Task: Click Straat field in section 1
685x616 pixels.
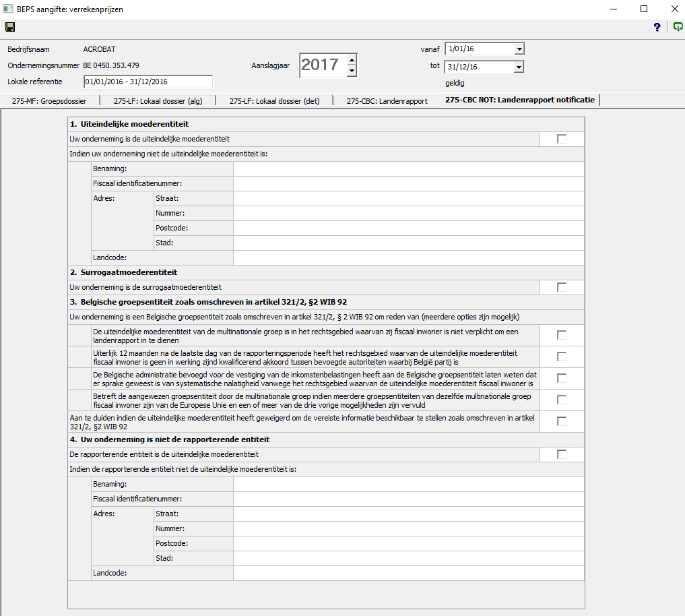Action: tap(409, 199)
